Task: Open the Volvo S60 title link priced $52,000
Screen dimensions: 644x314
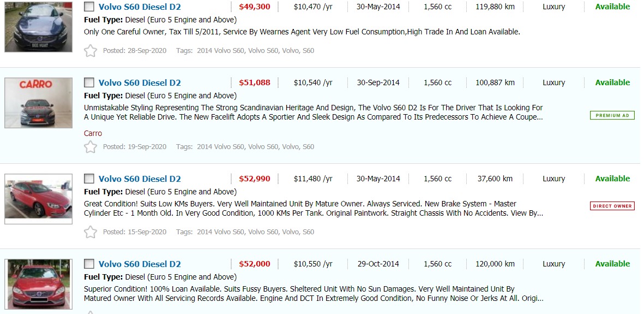Action: (x=140, y=264)
